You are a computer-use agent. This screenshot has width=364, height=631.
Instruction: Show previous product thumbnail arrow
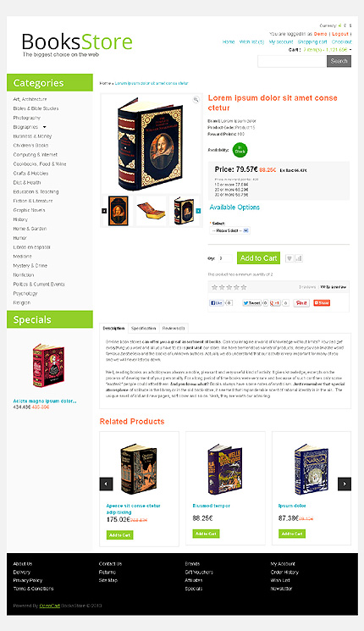click(x=104, y=211)
